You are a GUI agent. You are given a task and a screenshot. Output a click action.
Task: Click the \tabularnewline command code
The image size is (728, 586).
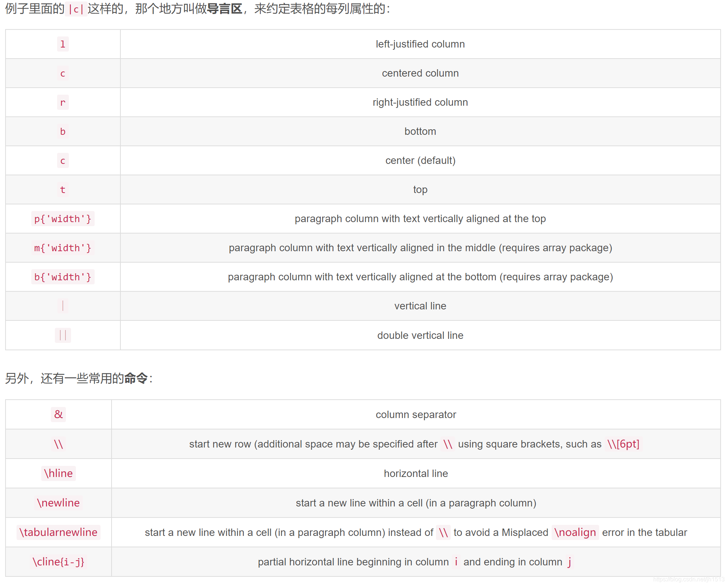pos(58,532)
